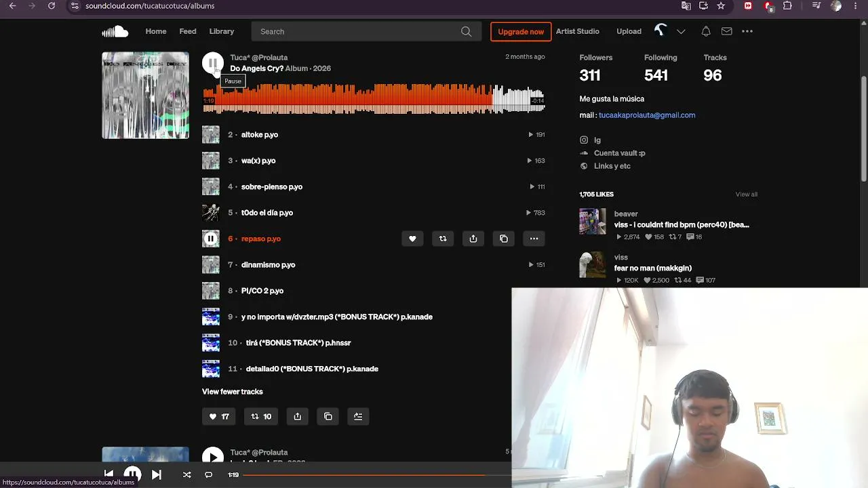Go to the Home tab
The width and height of the screenshot is (868, 488).
(x=156, y=31)
